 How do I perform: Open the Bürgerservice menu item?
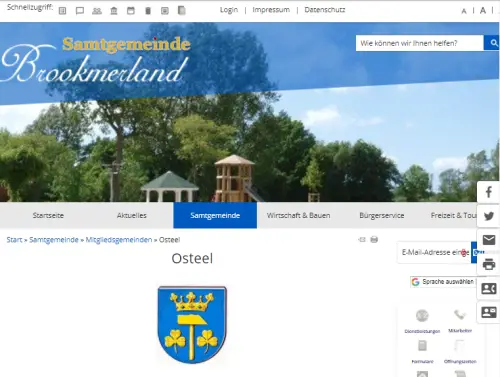click(x=382, y=215)
